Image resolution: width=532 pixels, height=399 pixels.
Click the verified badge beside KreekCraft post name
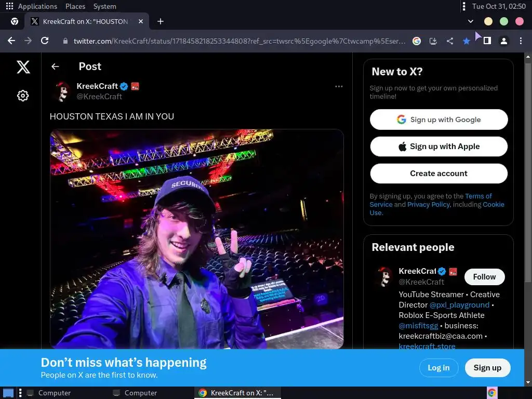point(124,86)
